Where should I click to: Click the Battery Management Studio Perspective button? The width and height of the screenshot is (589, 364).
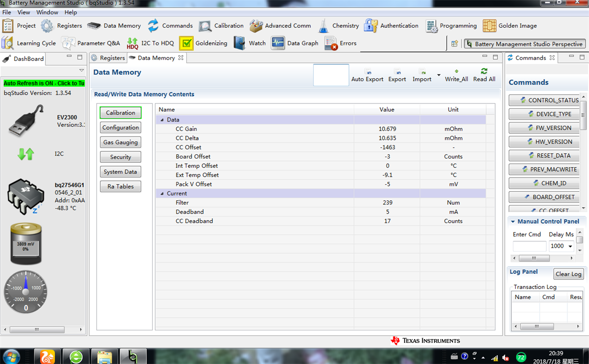tap(525, 44)
